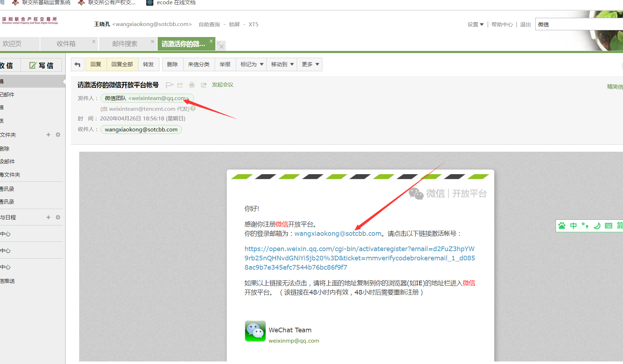Click the exchange logo in the page header
Image resolution: width=623 pixels, height=364 pixels.
(x=30, y=20)
